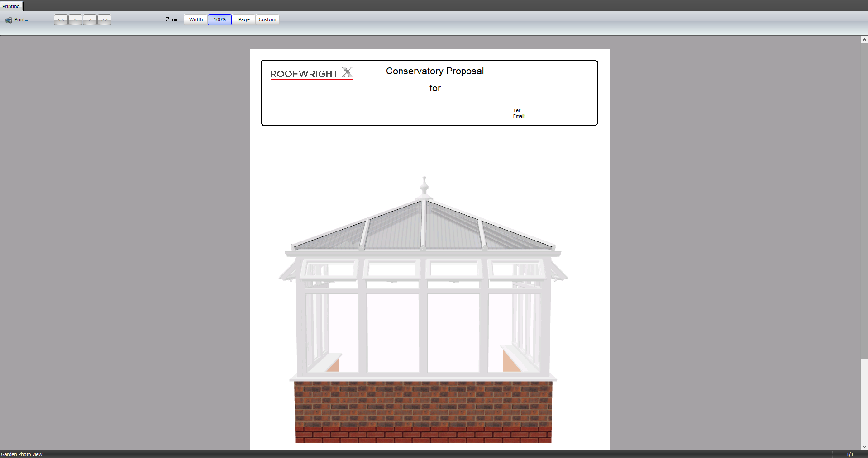868x458 pixels.
Task: Click the scrollbar up arrow
Action: pos(864,40)
